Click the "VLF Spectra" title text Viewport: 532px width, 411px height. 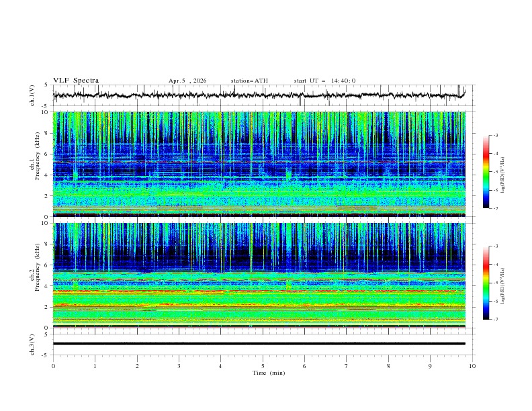pos(76,81)
